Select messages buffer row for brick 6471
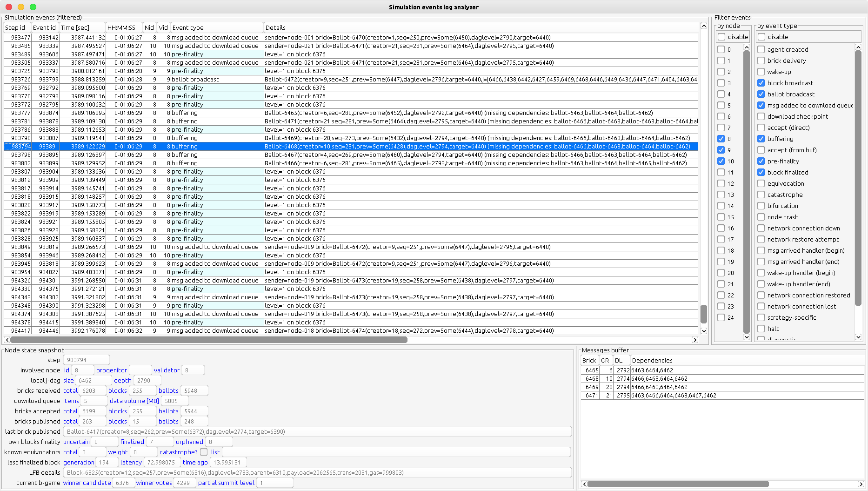 pyautogui.click(x=721, y=396)
